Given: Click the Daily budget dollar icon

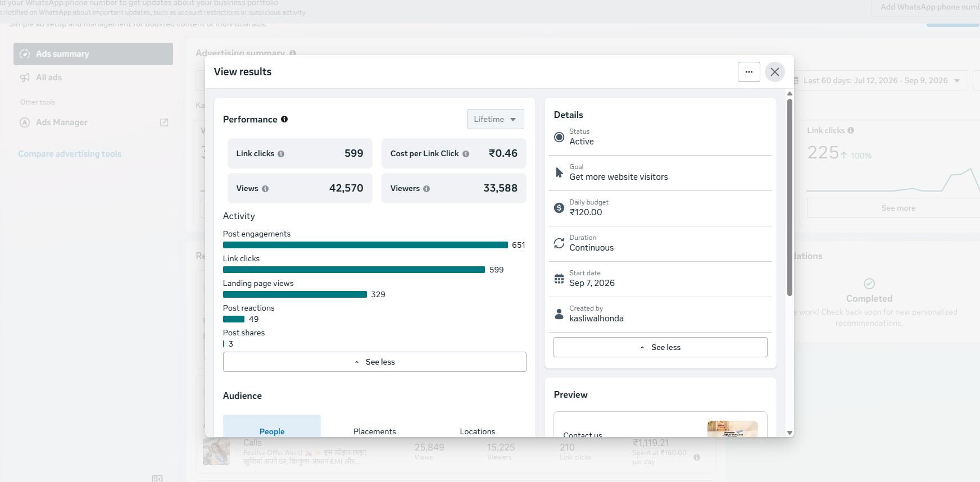Looking at the screenshot, I should [x=559, y=208].
